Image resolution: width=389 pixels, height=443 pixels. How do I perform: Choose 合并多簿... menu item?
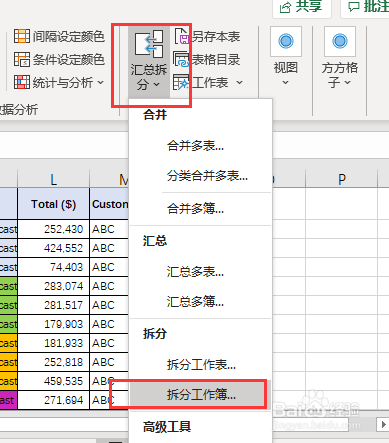[200, 209]
